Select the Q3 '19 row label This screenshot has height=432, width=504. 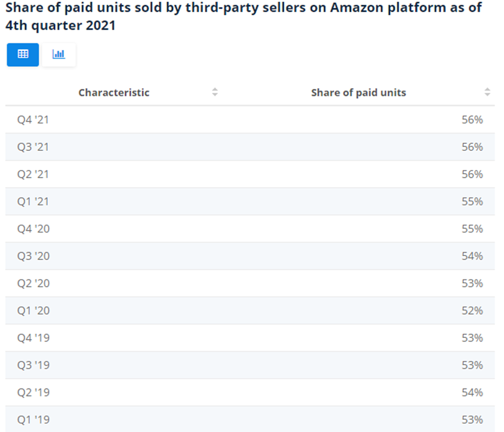tap(34, 365)
